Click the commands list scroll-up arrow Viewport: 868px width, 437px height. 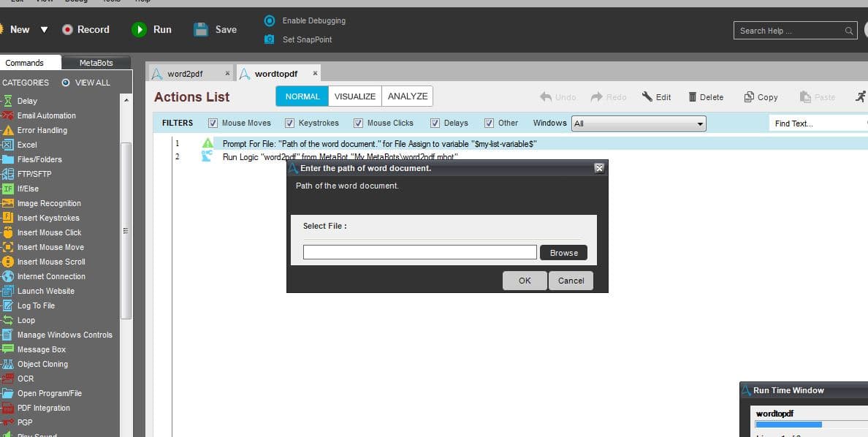tap(126, 101)
